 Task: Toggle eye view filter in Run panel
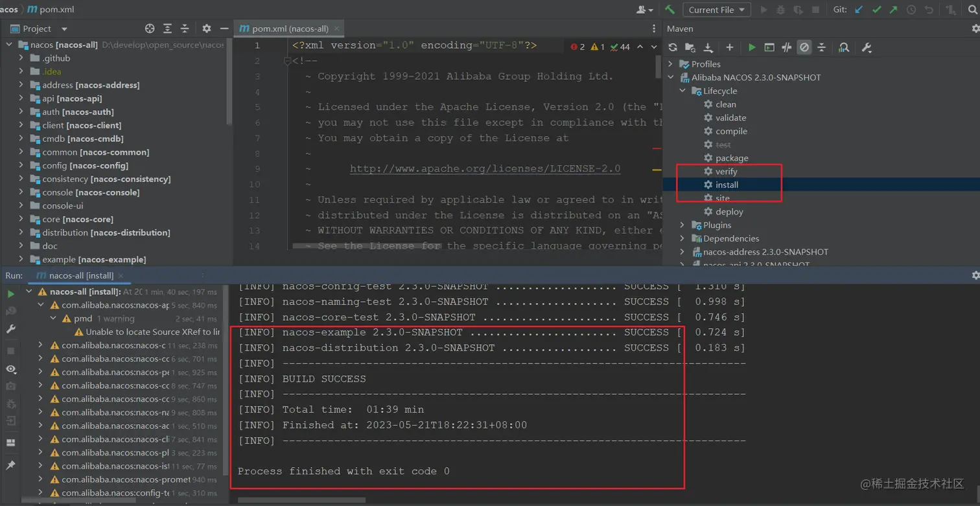pos(11,369)
